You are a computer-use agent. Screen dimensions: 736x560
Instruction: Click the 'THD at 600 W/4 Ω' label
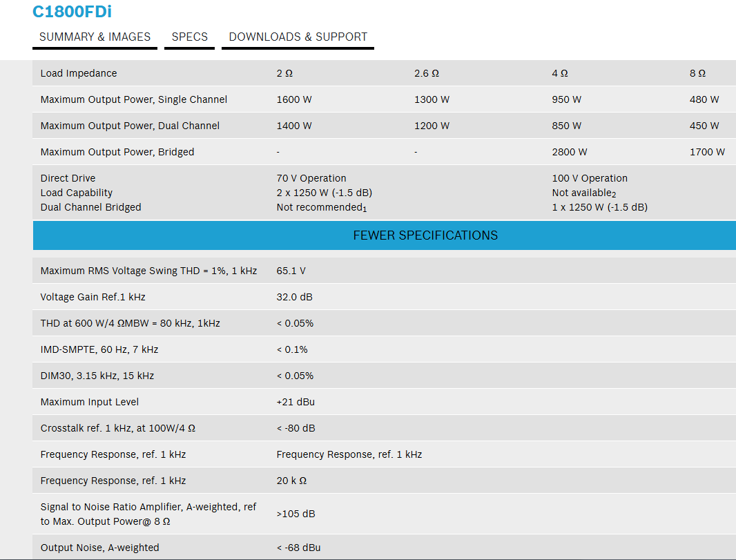130,323
